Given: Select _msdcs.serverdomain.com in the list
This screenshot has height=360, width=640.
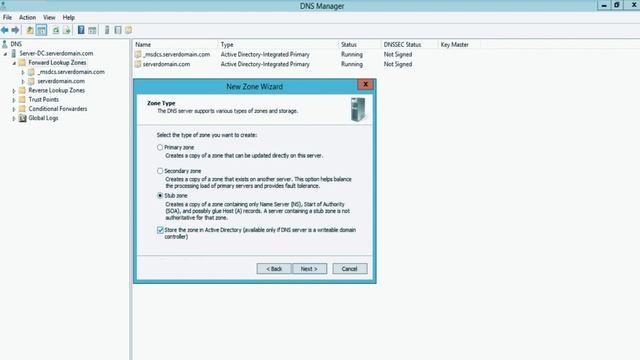Looking at the screenshot, I should click(x=176, y=54).
